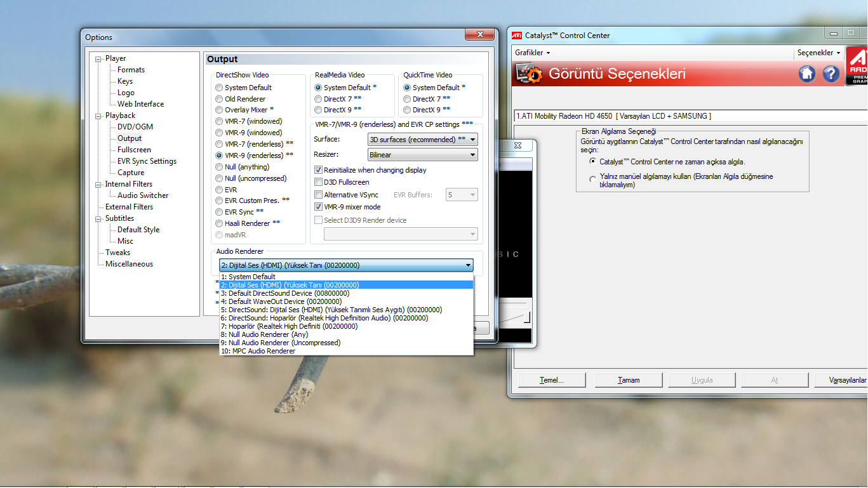
Task: Open the Default Style subtitles page
Action: [x=138, y=230]
